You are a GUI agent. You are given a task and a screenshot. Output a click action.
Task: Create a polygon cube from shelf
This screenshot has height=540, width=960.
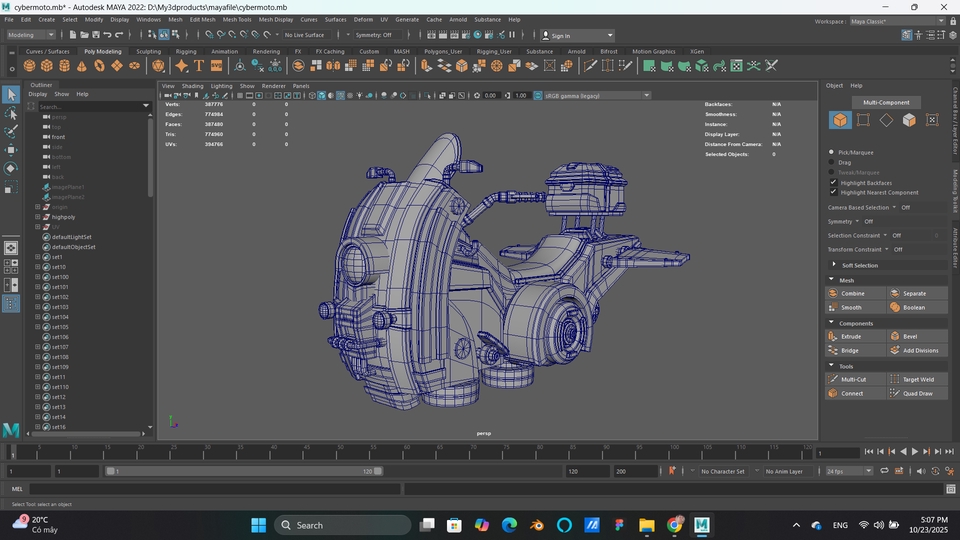(x=47, y=66)
